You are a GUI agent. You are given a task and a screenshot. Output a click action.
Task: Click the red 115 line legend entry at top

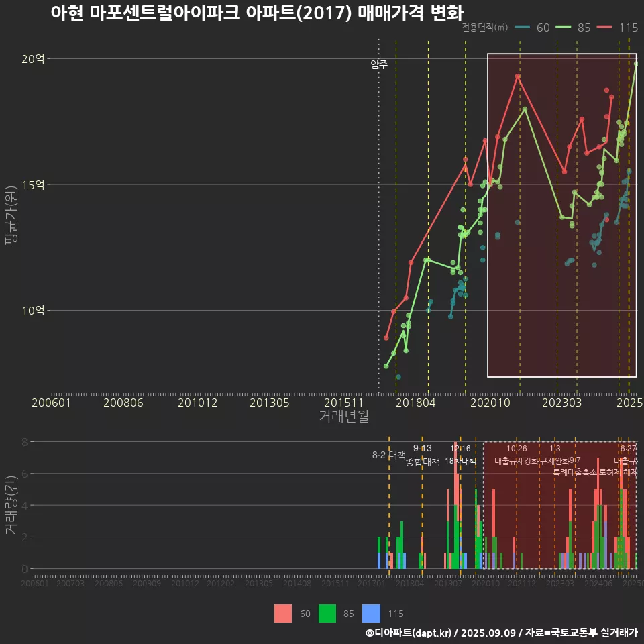617,28
